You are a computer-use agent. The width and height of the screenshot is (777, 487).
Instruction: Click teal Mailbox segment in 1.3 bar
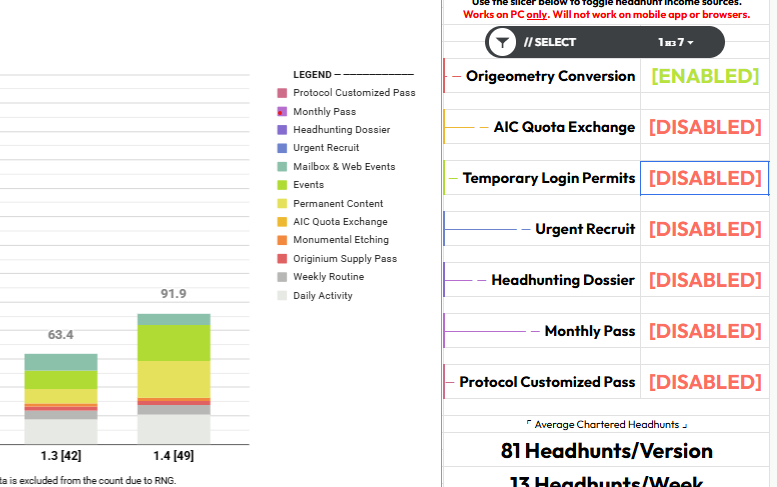click(61, 362)
